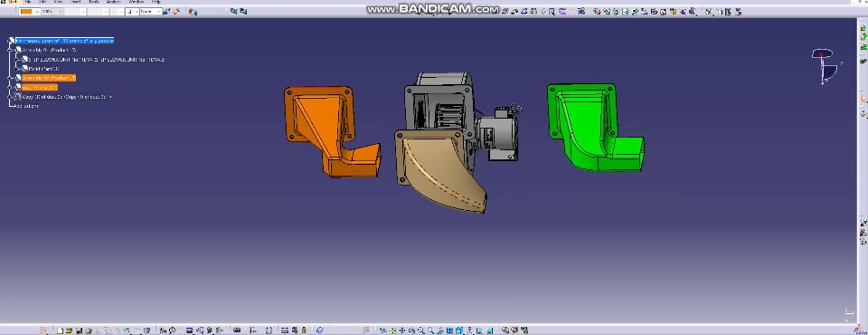Screen dimensions: 868x335
Task: Select the root product in specification tree
Action: [64, 41]
